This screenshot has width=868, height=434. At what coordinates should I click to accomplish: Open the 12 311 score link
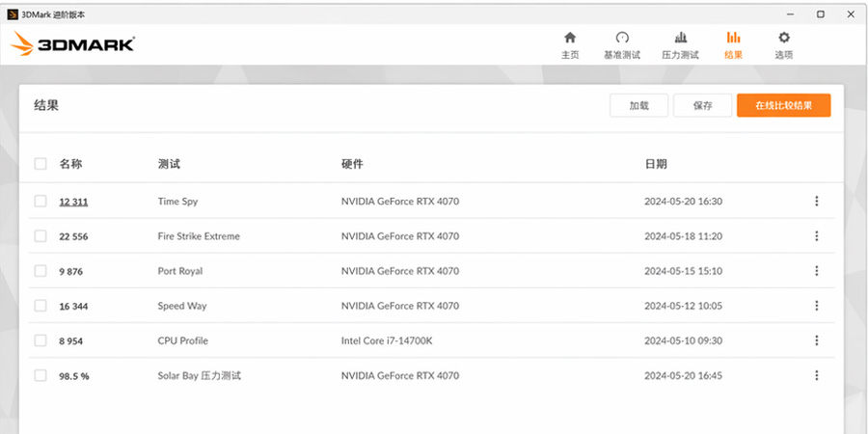(x=73, y=203)
